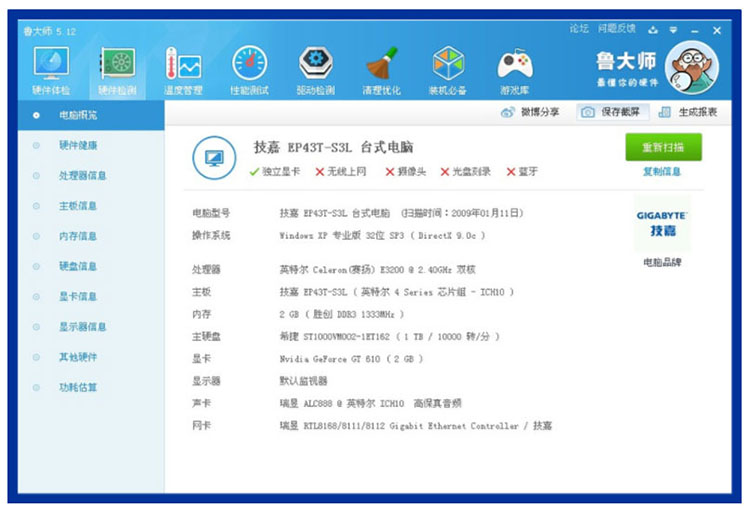
Task: Select the 温度管理 thermometer icon
Action: 183,65
